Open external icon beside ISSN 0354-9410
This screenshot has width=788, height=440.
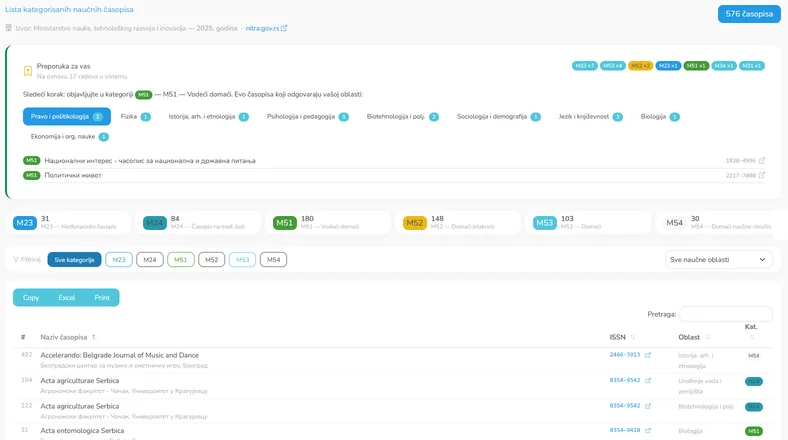click(648, 430)
